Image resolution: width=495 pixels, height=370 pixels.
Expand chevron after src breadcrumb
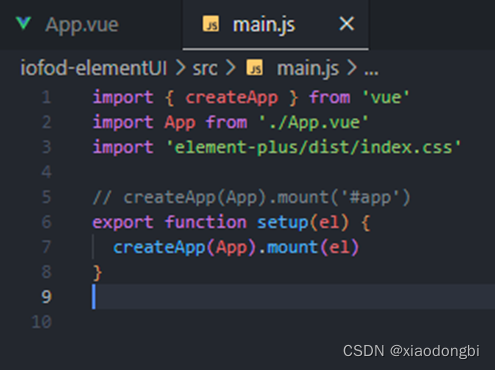[230, 68]
